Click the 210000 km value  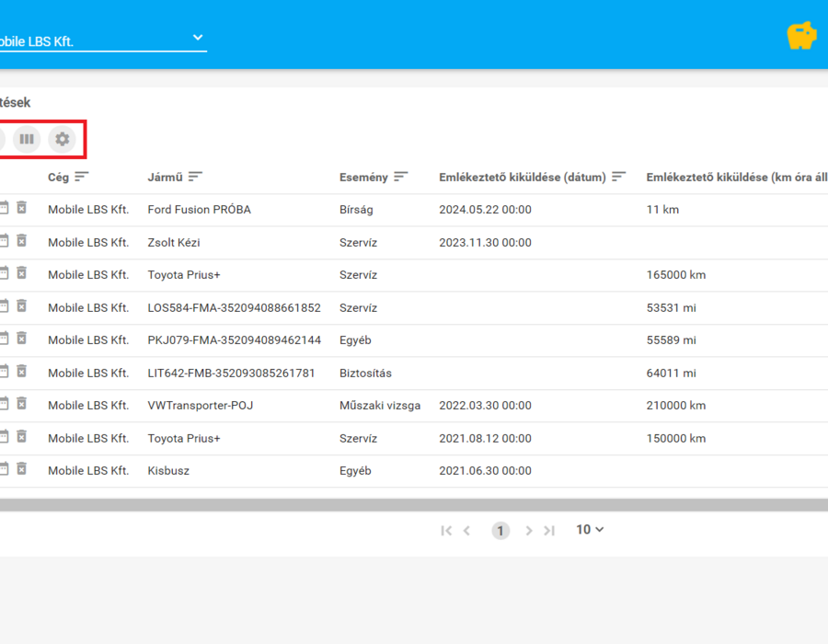pyautogui.click(x=676, y=406)
